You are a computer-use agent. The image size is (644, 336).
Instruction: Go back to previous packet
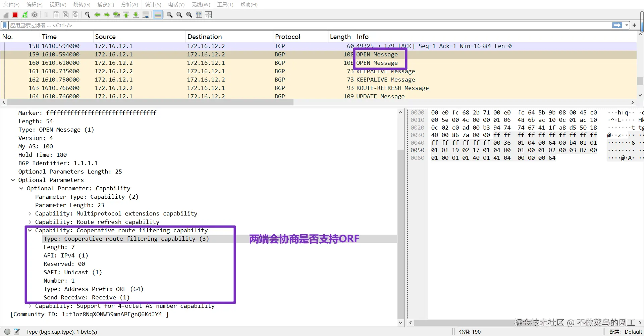[x=97, y=15]
